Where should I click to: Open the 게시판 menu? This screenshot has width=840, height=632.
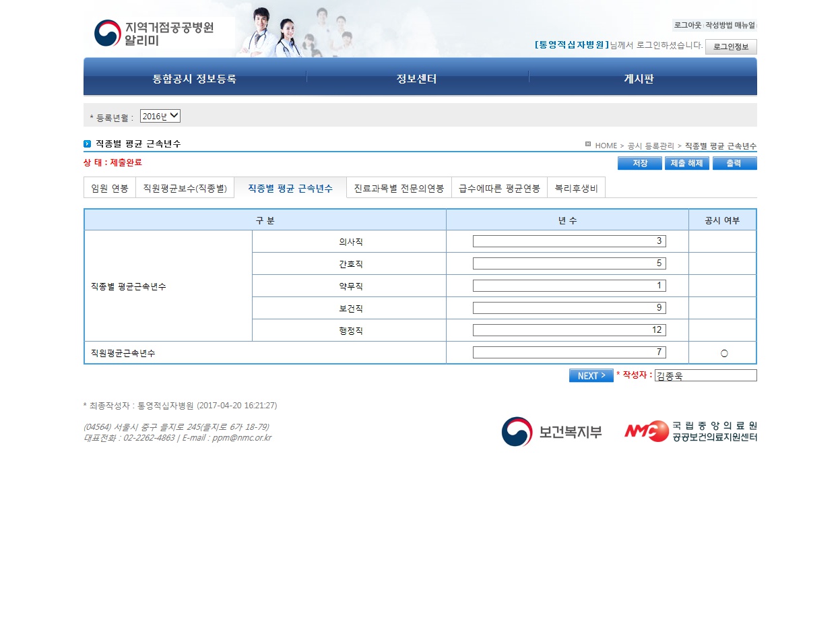(x=639, y=79)
